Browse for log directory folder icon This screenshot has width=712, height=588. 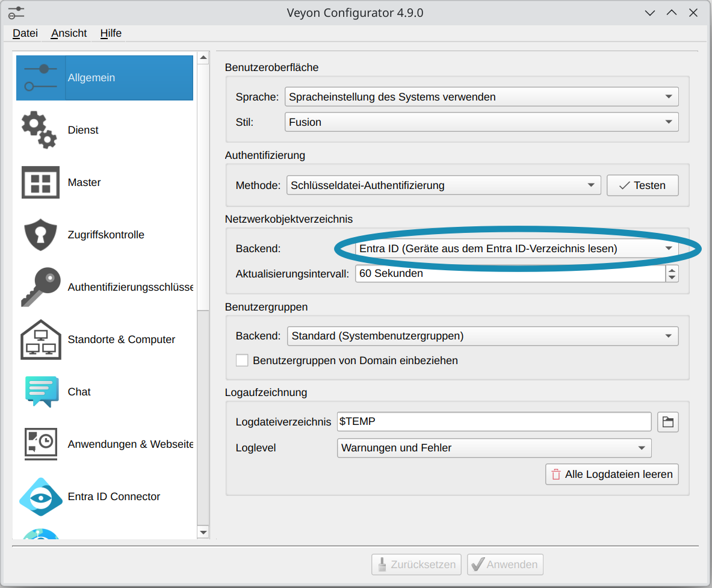coord(667,422)
